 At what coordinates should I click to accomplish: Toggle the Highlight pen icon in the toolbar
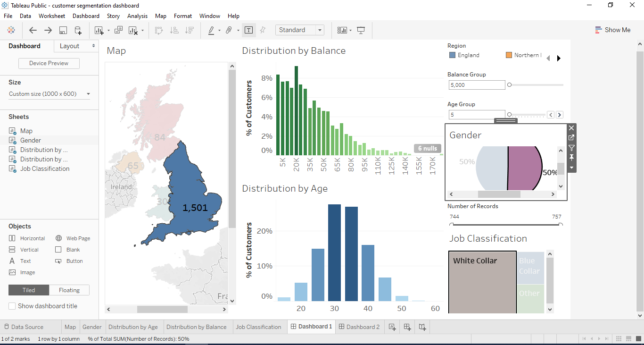click(x=211, y=30)
